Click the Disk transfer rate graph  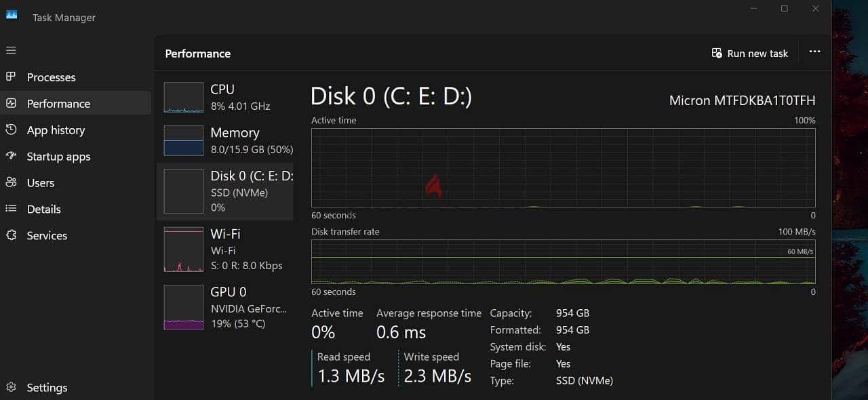pyautogui.click(x=563, y=262)
